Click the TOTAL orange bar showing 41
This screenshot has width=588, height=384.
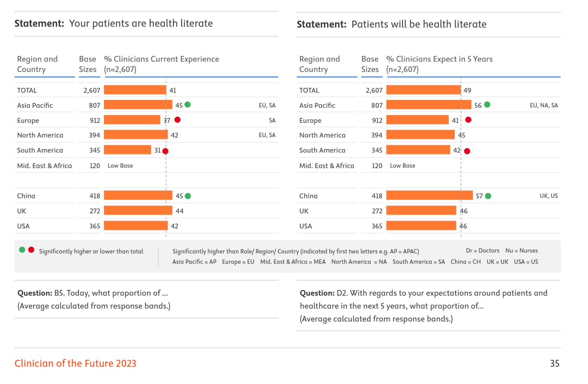(135, 90)
